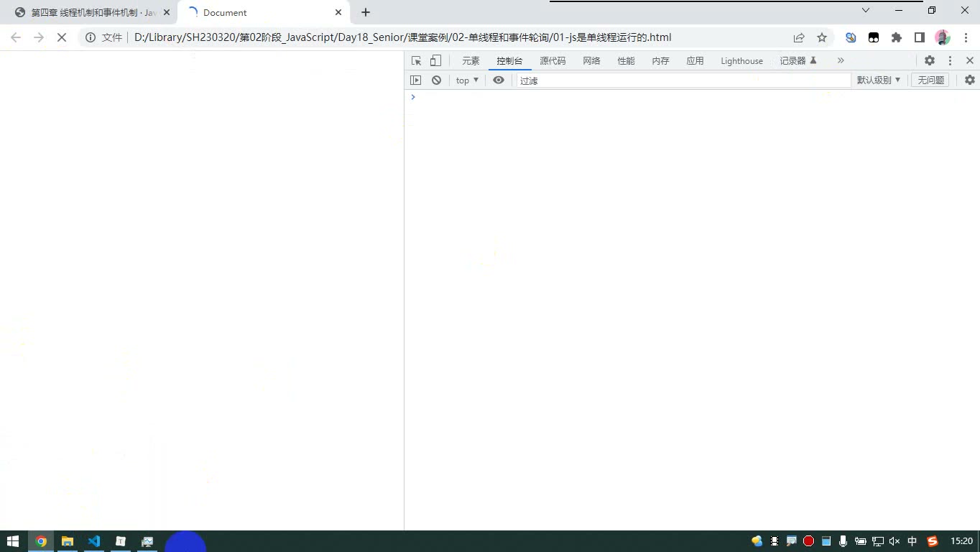Open the 应用 tab
Image resolution: width=980 pixels, height=552 pixels.
click(x=695, y=61)
